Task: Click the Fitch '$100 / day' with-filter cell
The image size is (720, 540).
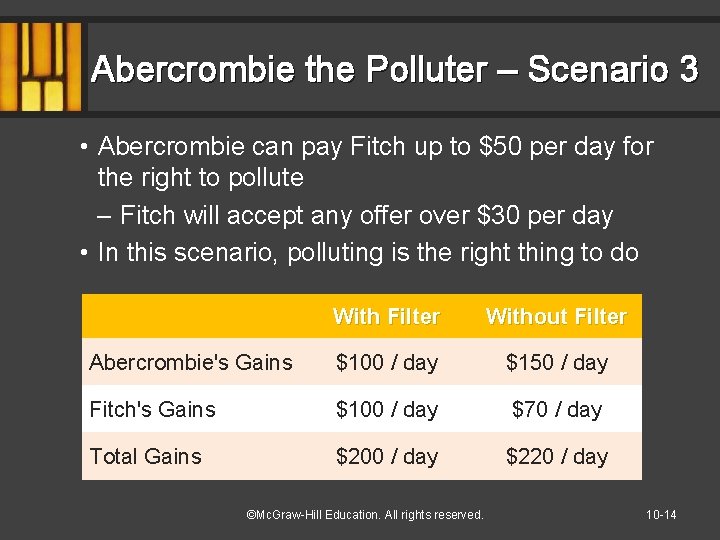Action: [386, 409]
